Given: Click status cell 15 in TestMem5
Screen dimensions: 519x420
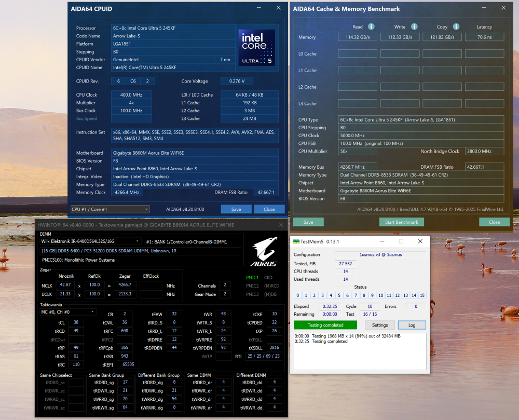Looking at the screenshot, I should coord(422,295).
